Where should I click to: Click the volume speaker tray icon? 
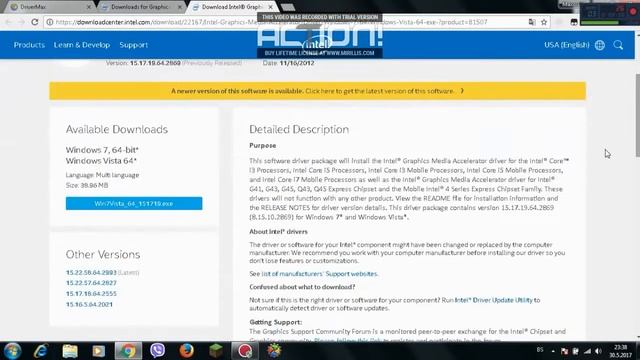pos(598,351)
